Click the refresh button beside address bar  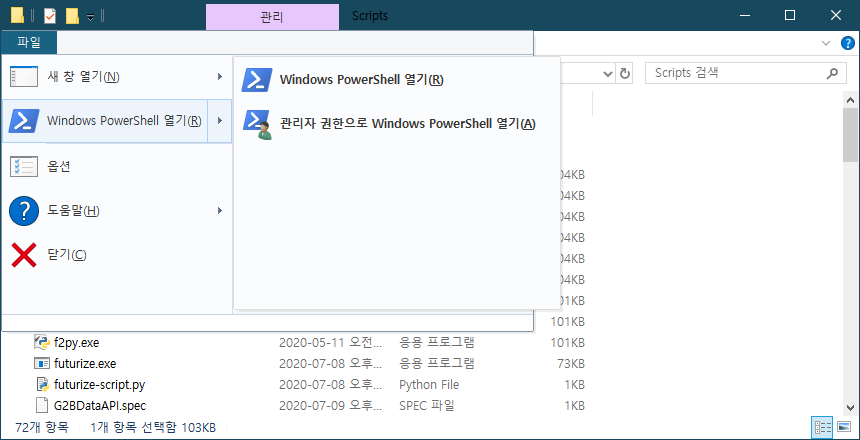pos(624,73)
